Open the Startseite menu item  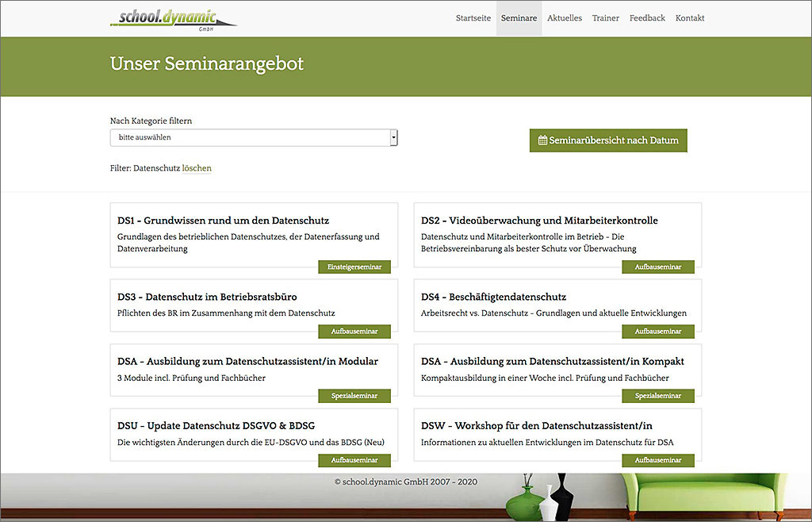tap(473, 18)
